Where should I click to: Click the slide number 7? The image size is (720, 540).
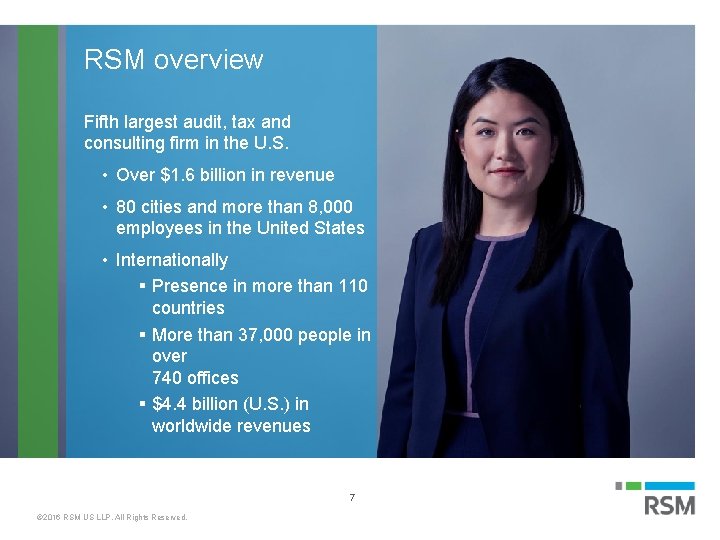tap(352, 498)
